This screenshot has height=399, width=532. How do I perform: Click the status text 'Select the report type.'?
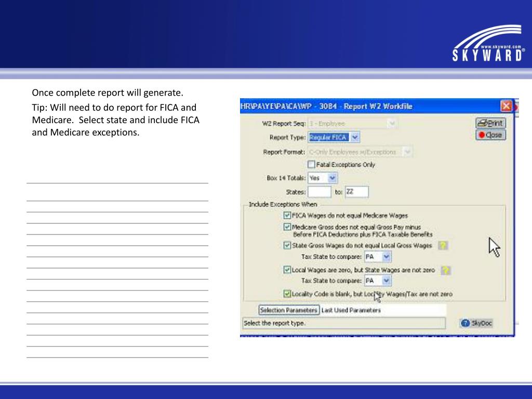274,323
